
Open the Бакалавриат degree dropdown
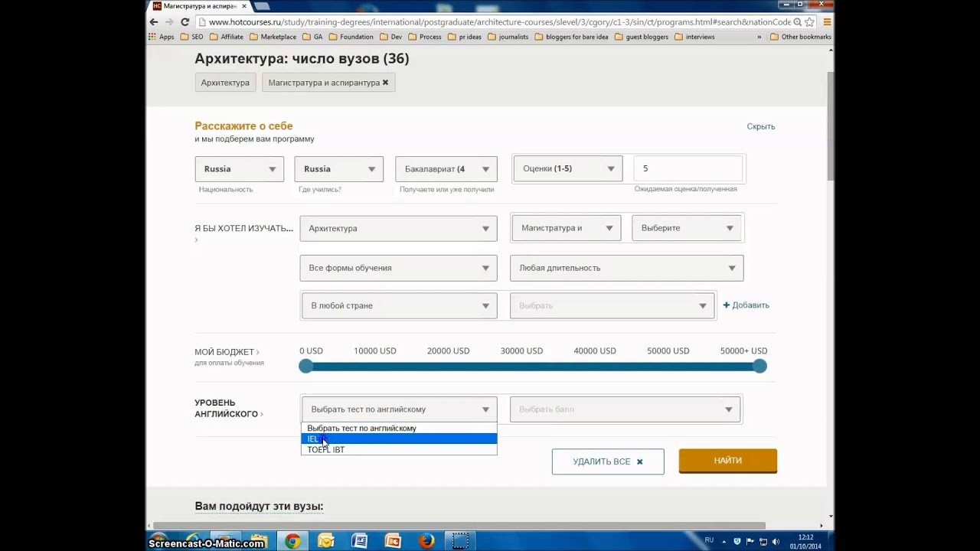pos(446,169)
